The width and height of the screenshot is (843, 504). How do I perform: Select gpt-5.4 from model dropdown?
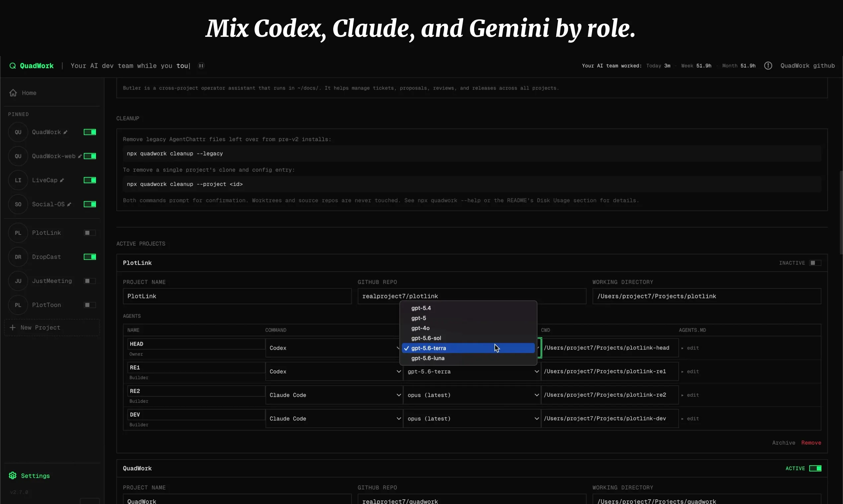[468, 308]
